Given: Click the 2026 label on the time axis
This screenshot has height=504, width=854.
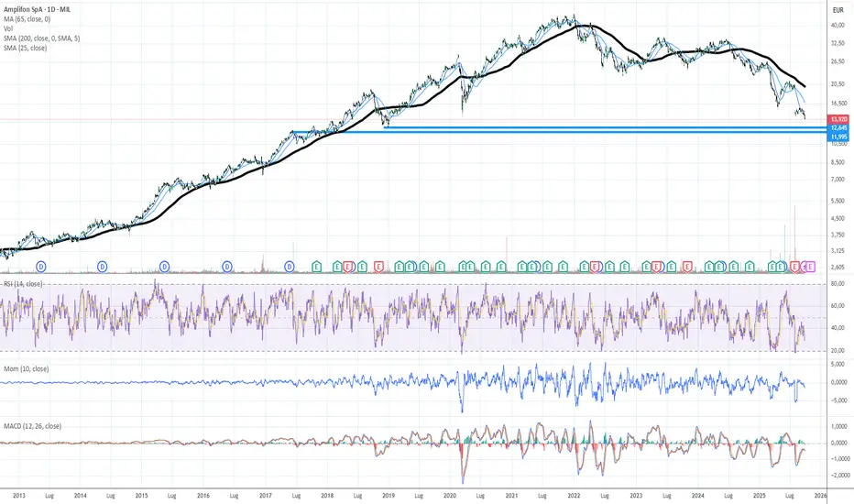Looking at the screenshot, I should click(821, 496).
